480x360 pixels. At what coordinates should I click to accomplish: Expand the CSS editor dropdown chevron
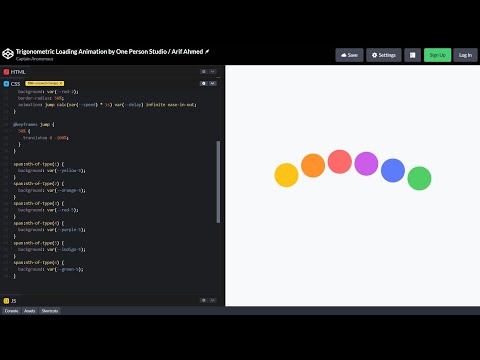(x=213, y=83)
